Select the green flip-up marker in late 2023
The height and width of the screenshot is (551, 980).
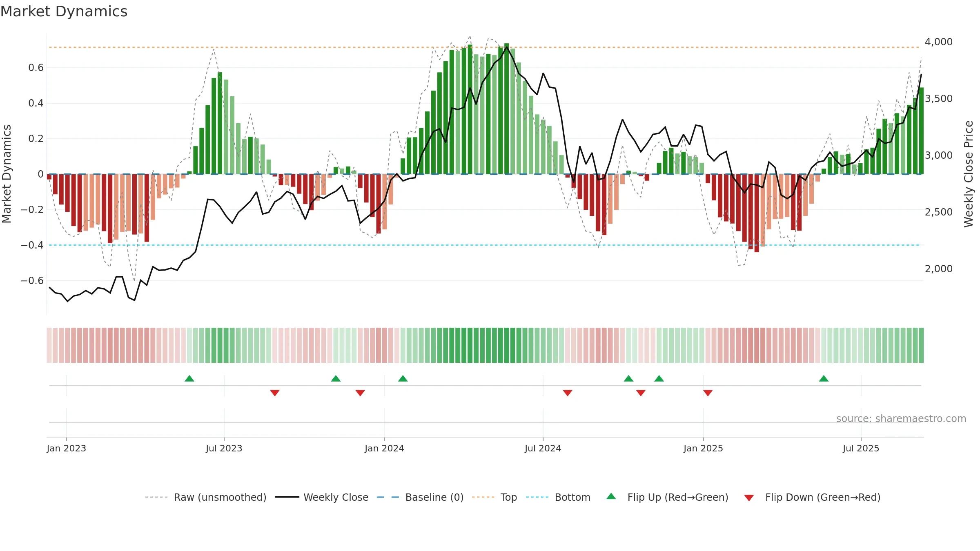pos(336,379)
